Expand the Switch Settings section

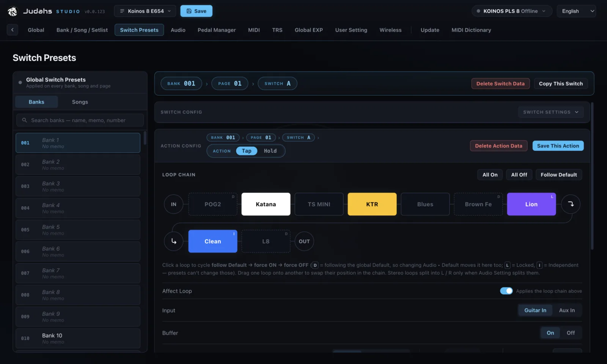tap(551, 112)
